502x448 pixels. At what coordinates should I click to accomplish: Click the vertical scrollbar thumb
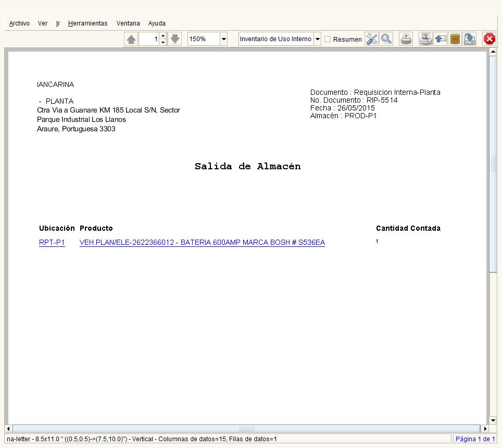(493, 164)
